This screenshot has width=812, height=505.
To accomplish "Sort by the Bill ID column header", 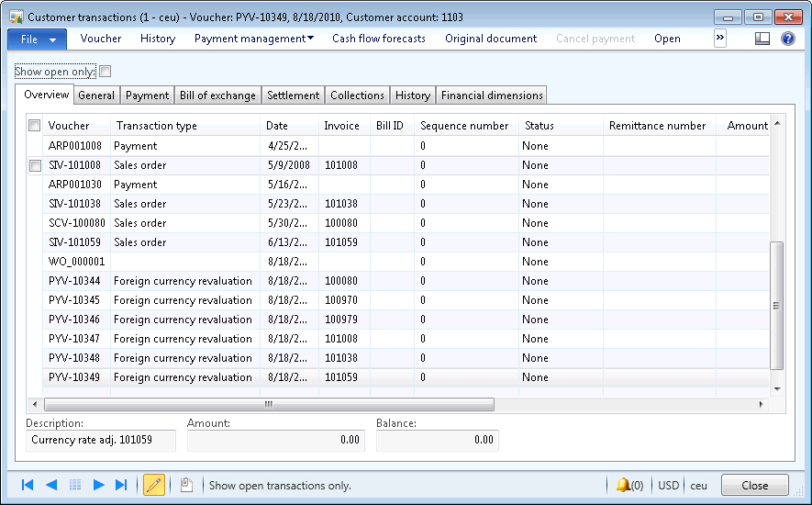I will 392,126.
